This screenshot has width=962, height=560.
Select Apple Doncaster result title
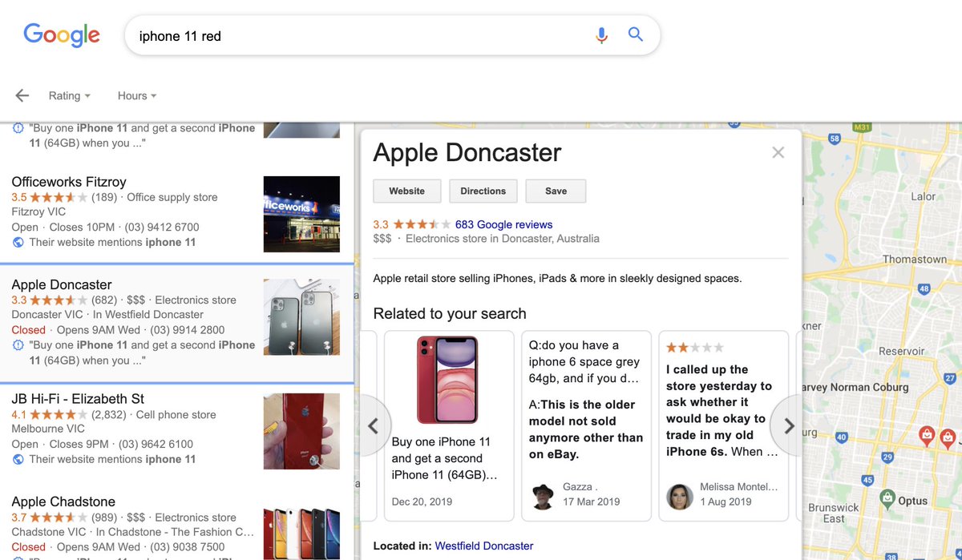(62, 284)
